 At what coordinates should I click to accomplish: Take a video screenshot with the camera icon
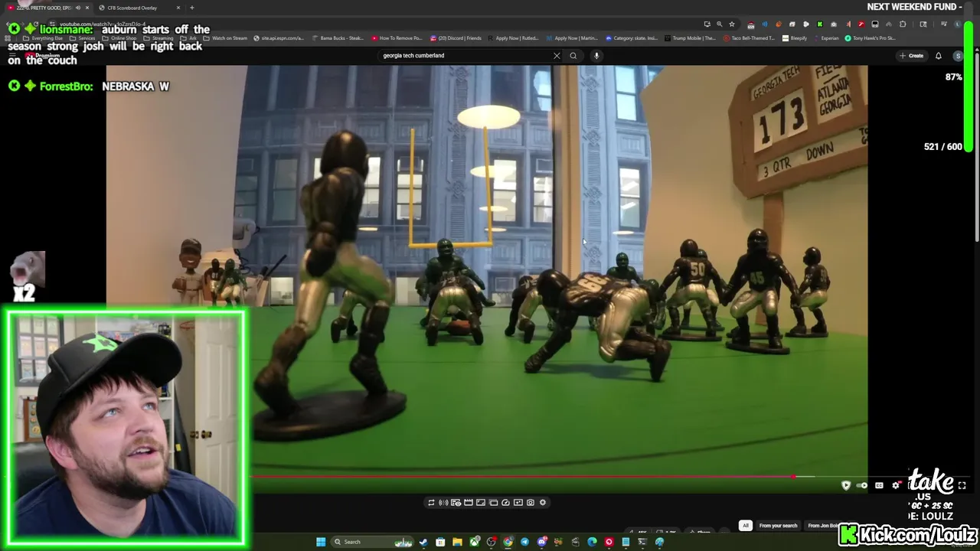click(x=531, y=503)
